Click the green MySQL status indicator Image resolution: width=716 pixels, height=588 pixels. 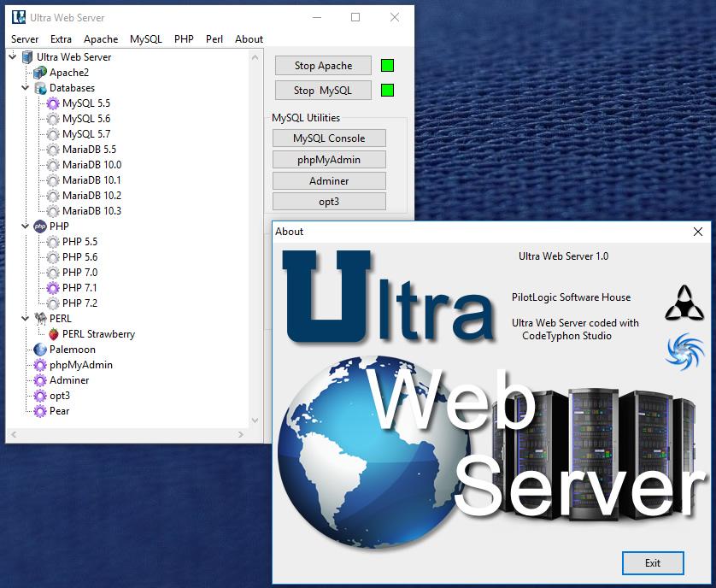point(387,91)
